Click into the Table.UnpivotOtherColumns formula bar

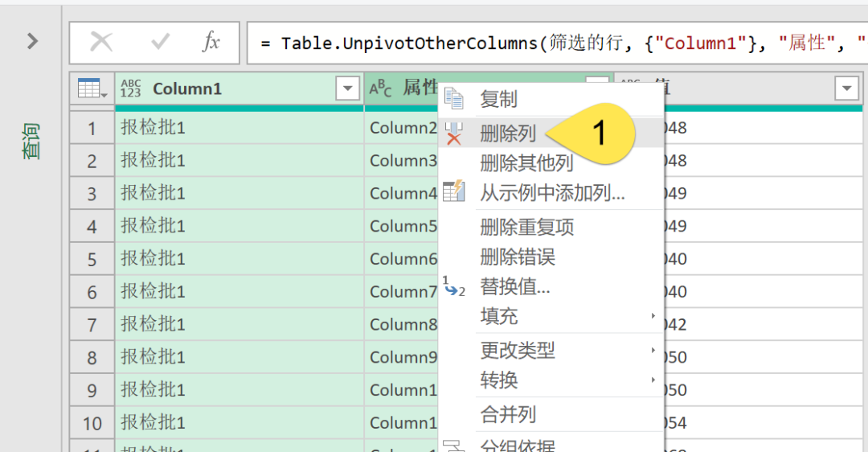(557, 43)
